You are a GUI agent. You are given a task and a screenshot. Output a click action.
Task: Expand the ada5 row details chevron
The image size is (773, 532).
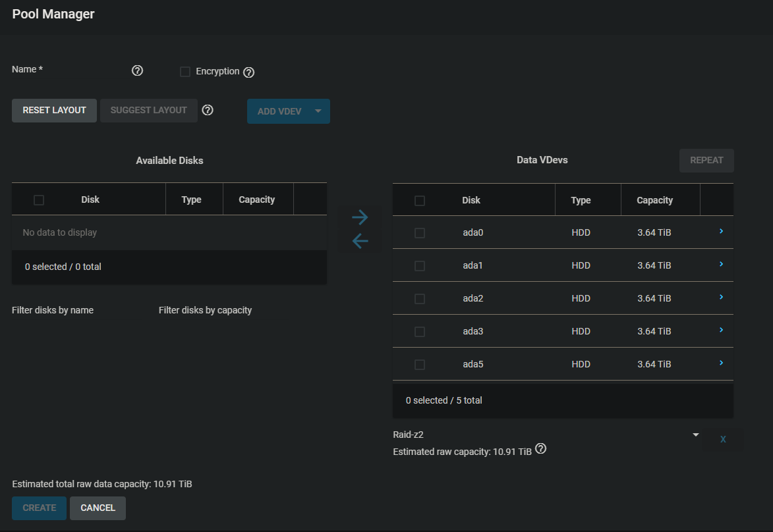coord(721,363)
